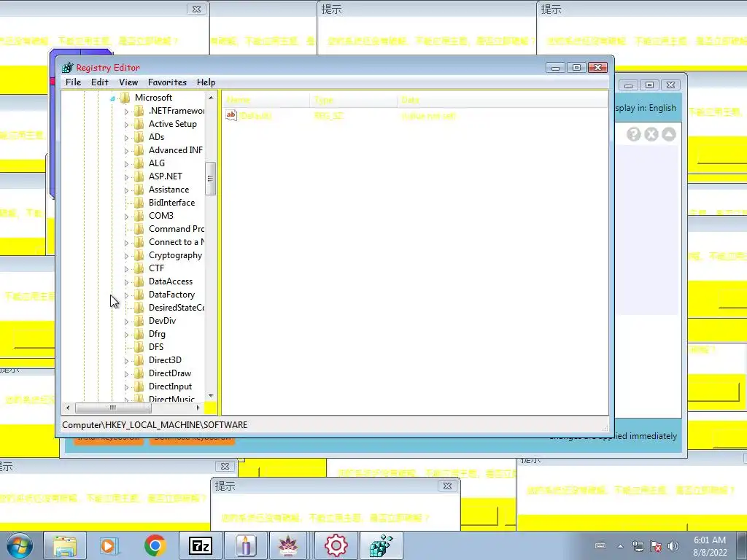
Task: Open Windows Media Player from the taskbar
Action: (109, 545)
